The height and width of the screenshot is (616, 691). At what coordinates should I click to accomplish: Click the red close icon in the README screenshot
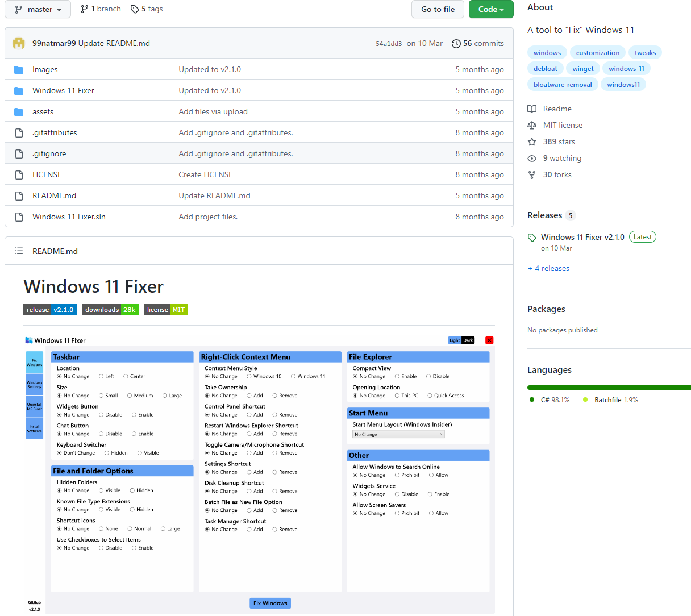click(489, 340)
